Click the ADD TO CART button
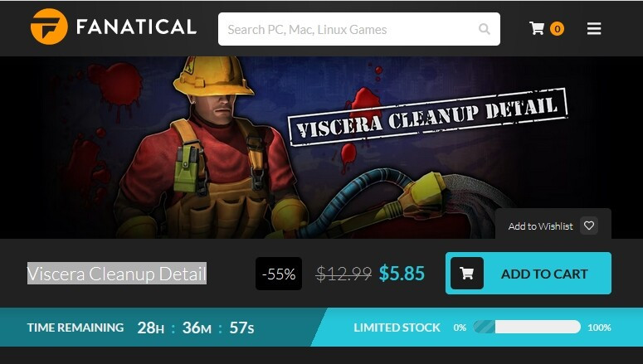 pyautogui.click(x=529, y=273)
